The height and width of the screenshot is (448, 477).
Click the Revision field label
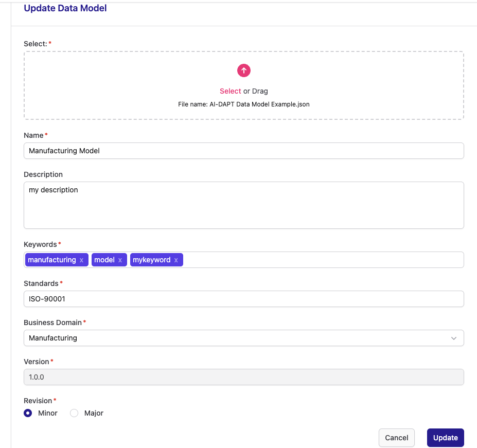38,401
